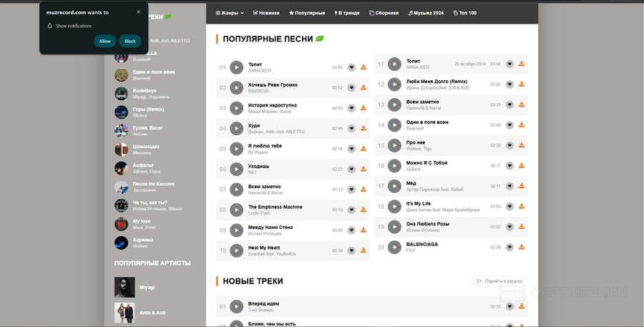
Task: Play track 15 Про нее
Action: click(x=395, y=145)
